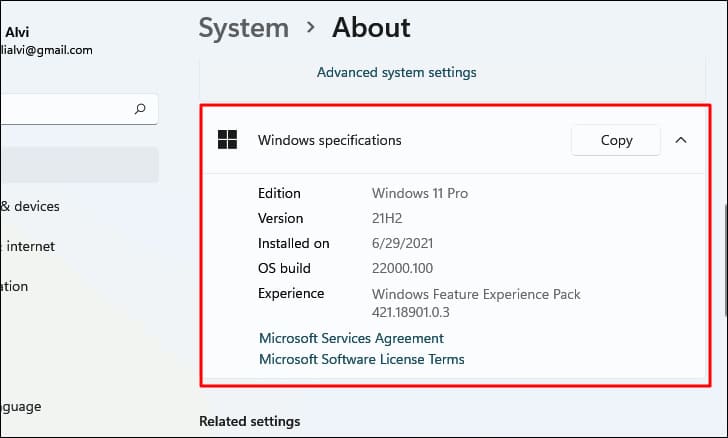Select the sidebar item ending in 'nguage'
Screen dimensions: 728x438
click(20, 406)
